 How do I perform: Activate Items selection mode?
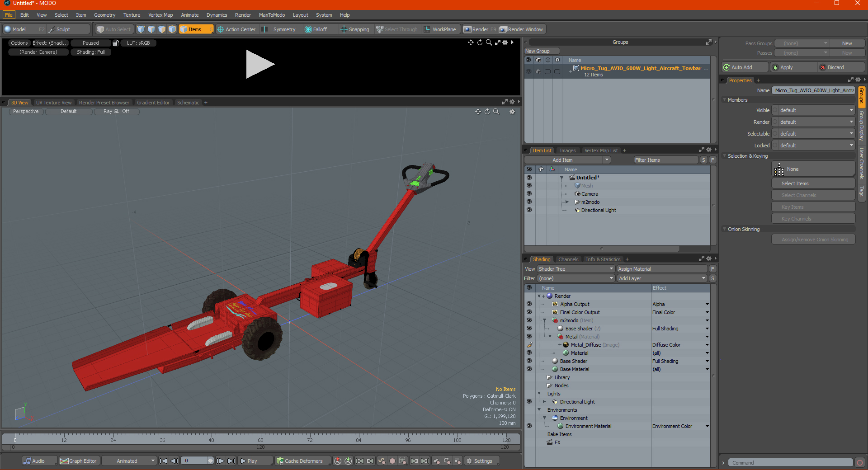coord(196,29)
